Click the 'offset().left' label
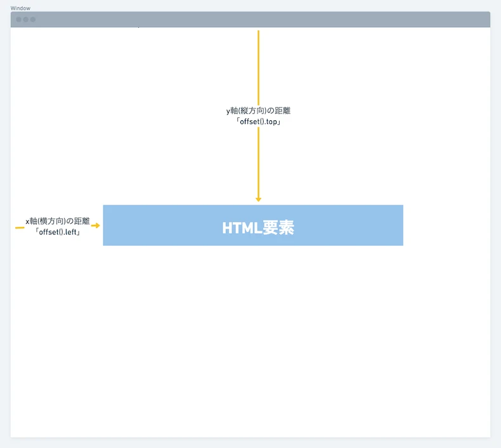The image size is (501, 448). [58, 232]
